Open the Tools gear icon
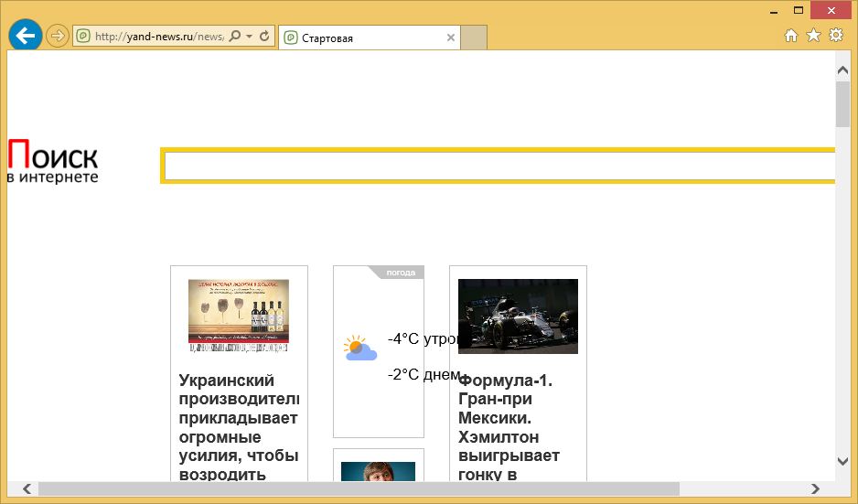858x504 pixels. coord(835,36)
